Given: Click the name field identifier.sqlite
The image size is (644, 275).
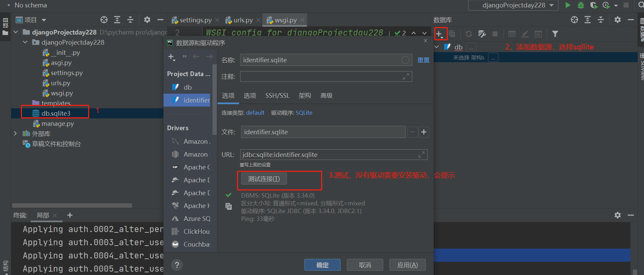Looking at the screenshot, I should (326, 60).
